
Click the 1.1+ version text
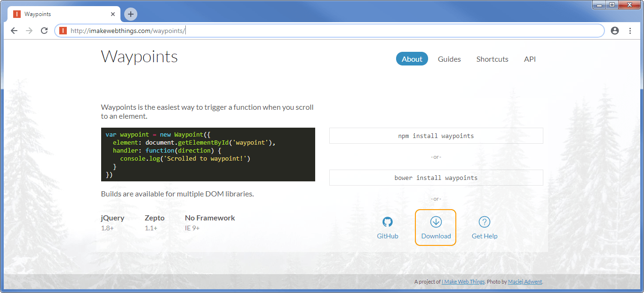point(151,228)
